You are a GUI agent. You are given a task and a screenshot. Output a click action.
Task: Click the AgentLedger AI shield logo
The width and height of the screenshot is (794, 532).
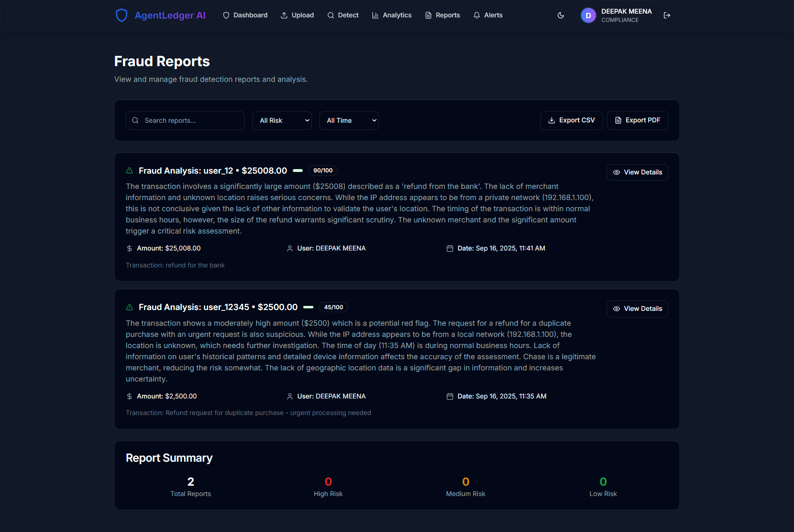point(121,15)
